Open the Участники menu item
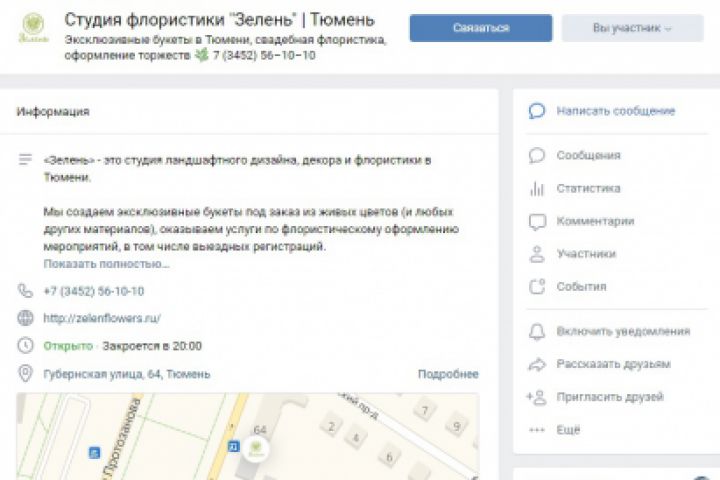 [586, 254]
